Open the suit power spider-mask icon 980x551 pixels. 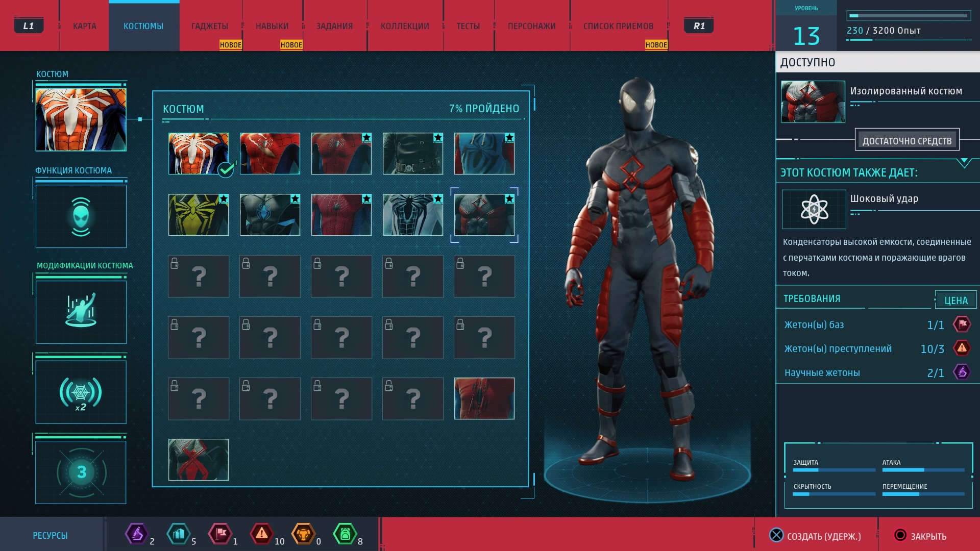[x=81, y=216]
